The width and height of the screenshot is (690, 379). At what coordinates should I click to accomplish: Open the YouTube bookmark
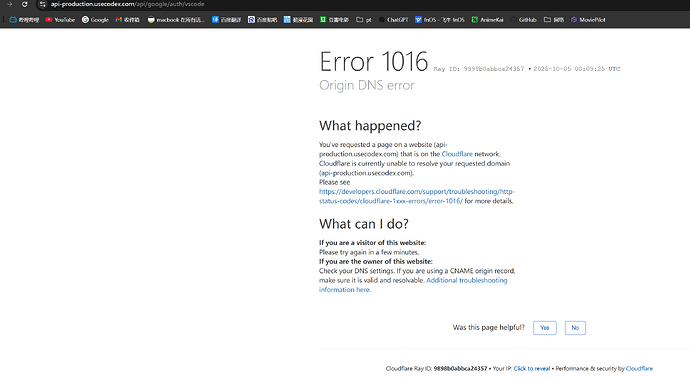click(x=60, y=20)
